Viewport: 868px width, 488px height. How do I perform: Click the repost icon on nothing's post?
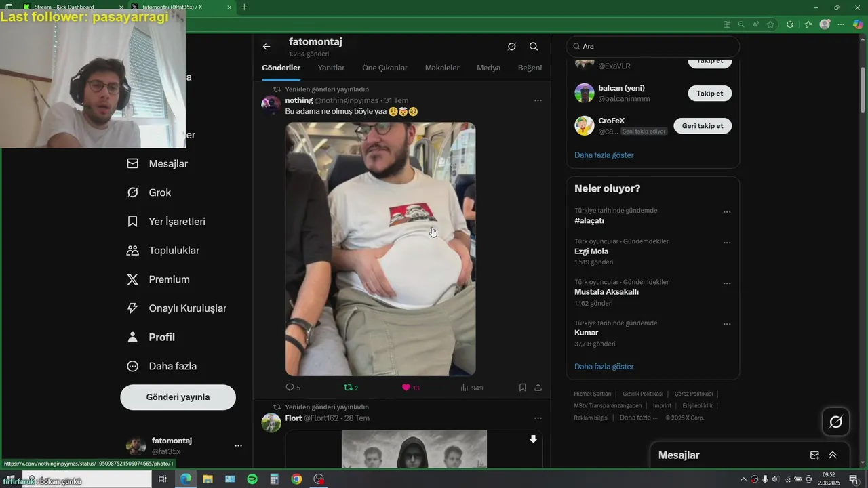tap(349, 388)
